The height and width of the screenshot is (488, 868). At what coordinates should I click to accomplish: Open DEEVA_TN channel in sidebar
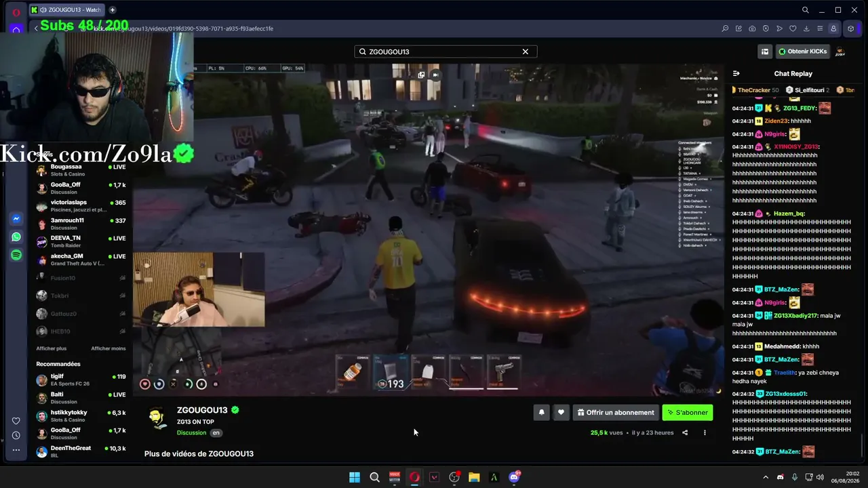coord(81,241)
